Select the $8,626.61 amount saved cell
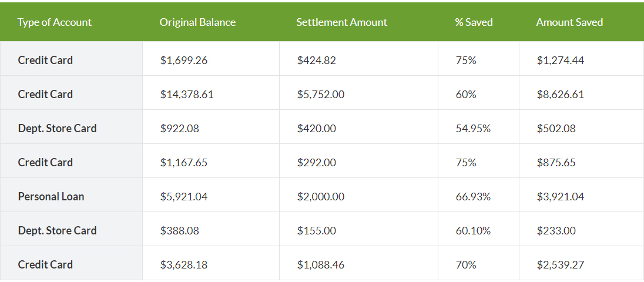 (x=561, y=94)
